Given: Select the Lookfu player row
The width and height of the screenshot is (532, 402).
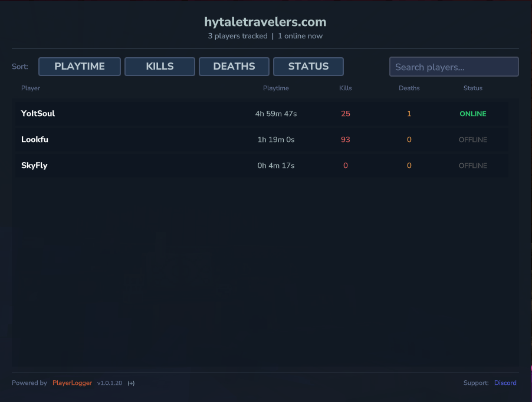Looking at the screenshot, I should point(262,140).
